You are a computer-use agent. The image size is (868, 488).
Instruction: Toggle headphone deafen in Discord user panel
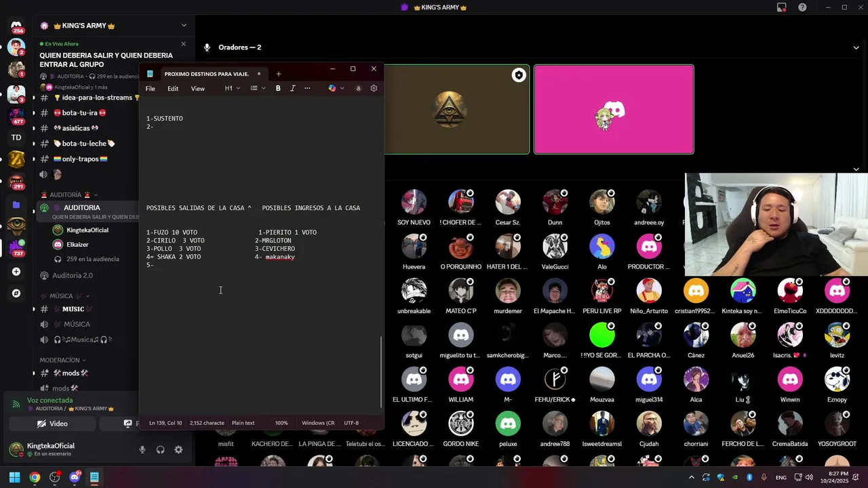coord(161,449)
